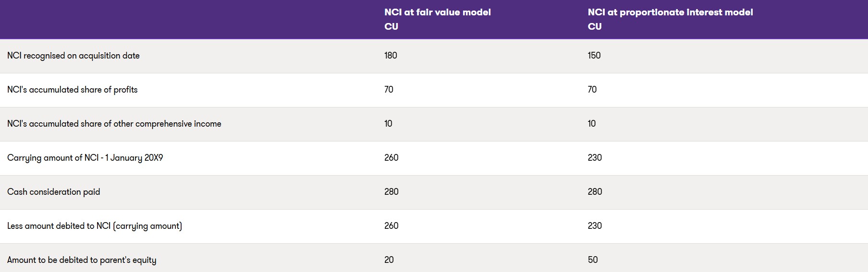Select the "NCI's accumulated share of profits" label
The height and width of the screenshot is (272, 868).
[x=73, y=90]
